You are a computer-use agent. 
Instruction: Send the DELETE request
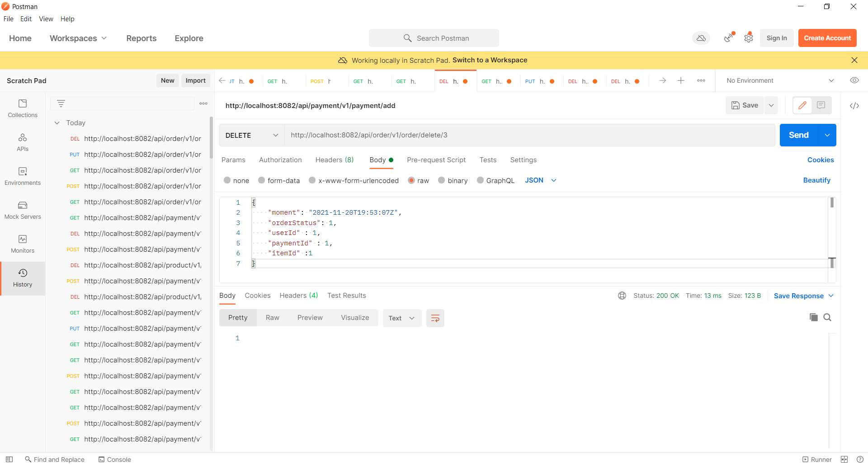coord(799,135)
